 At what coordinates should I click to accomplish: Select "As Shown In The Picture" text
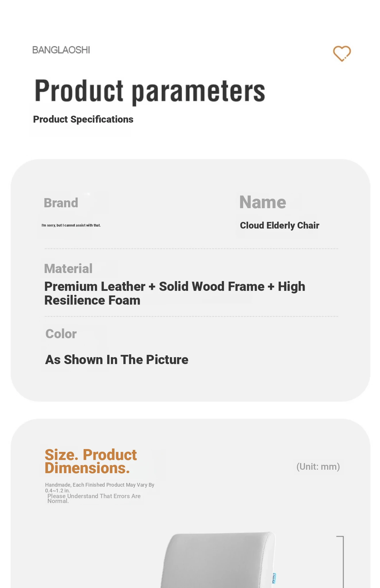coord(117,360)
